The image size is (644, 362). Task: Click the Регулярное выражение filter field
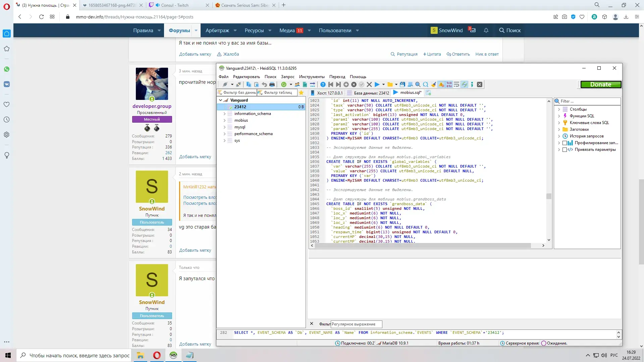(356, 324)
